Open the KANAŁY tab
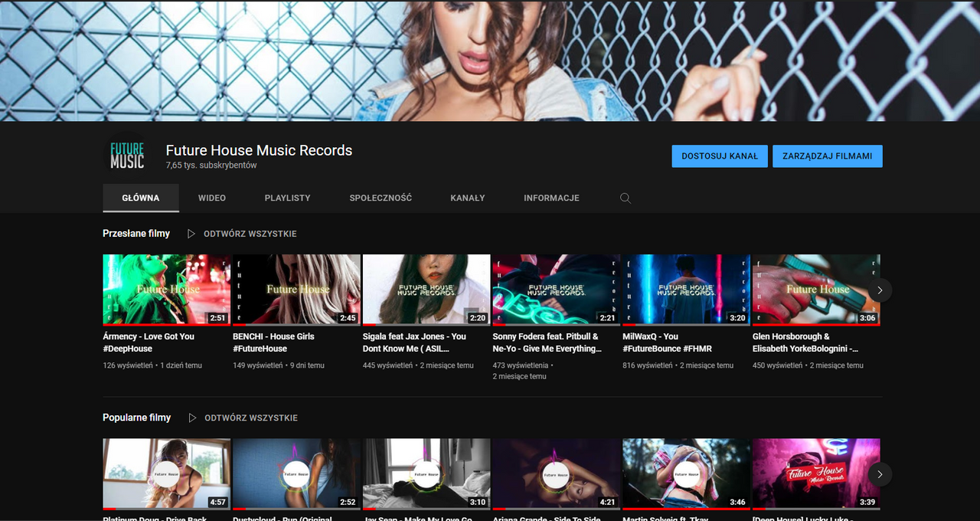 (x=468, y=198)
